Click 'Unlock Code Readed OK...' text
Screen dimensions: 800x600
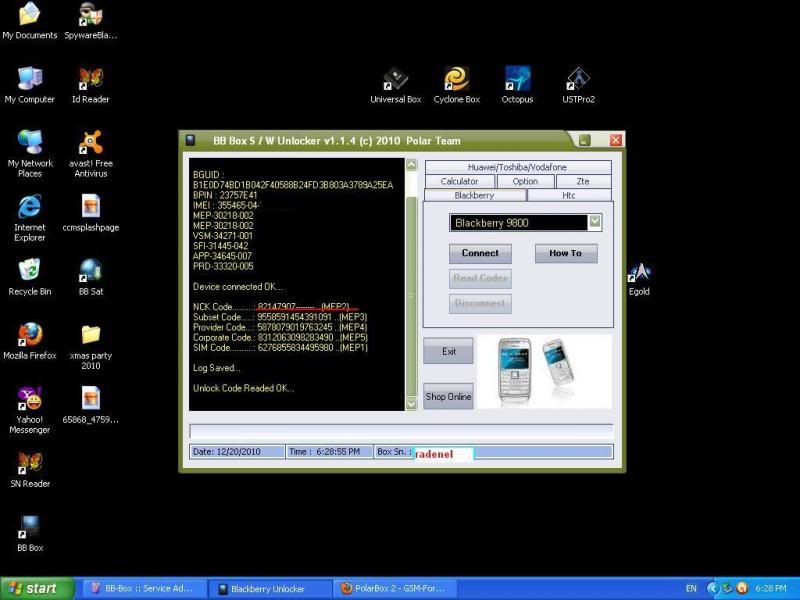click(x=243, y=388)
